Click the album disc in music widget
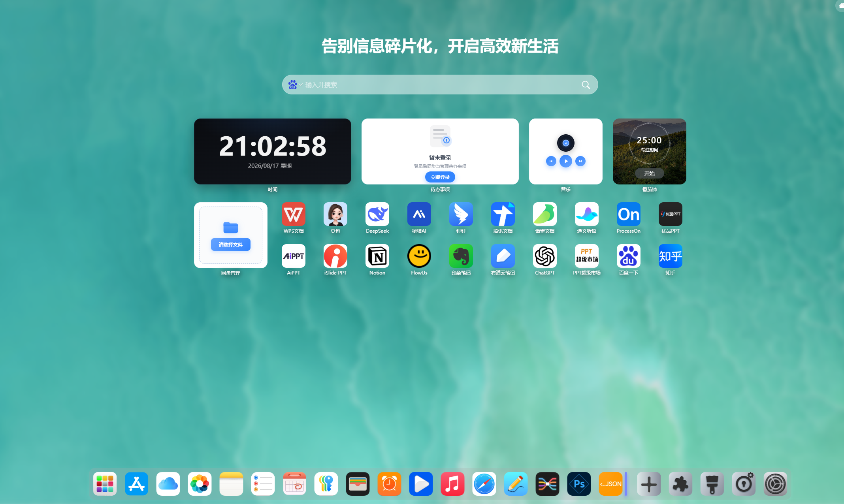The width and height of the screenshot is (844, 504). pyautogui.click(x=566, y=143)
